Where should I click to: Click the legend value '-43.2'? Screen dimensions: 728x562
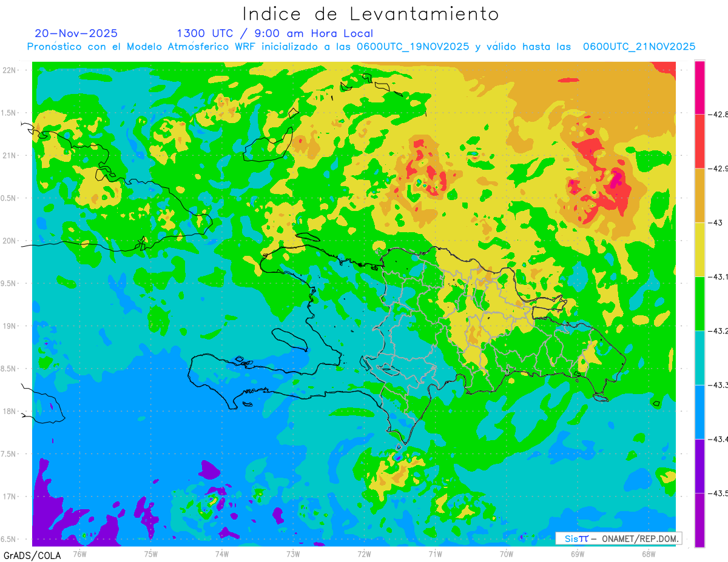[x=719, y=330]
